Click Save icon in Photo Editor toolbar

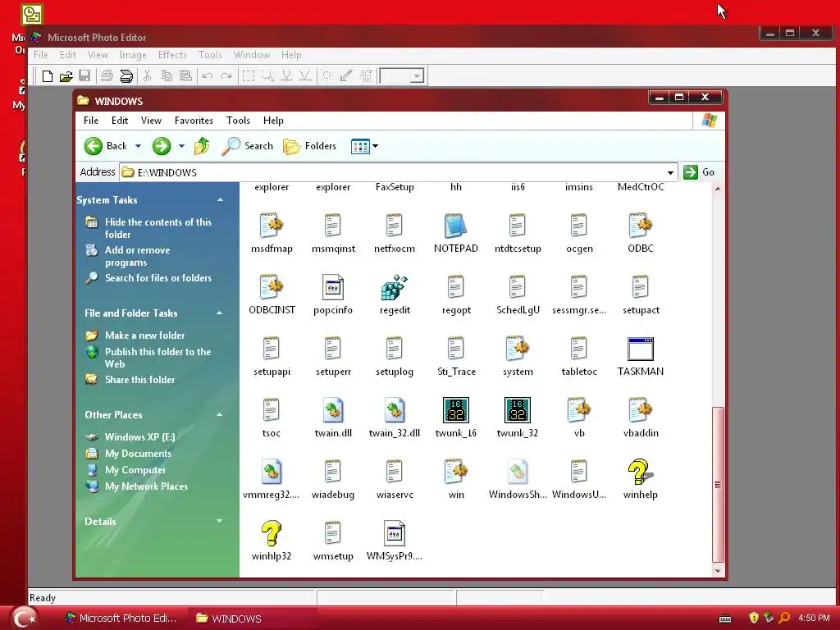[x=84, y=76]
